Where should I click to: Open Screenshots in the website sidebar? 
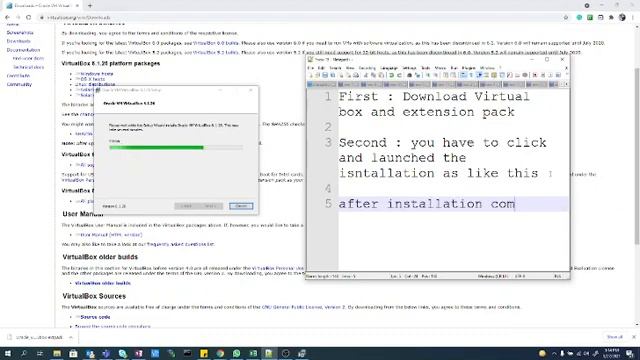[x=20, y=32]
